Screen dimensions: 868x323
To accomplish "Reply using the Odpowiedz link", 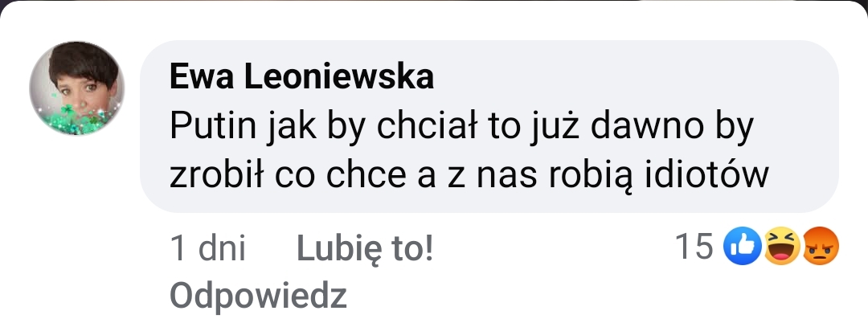I will click(x=258, y=296).
